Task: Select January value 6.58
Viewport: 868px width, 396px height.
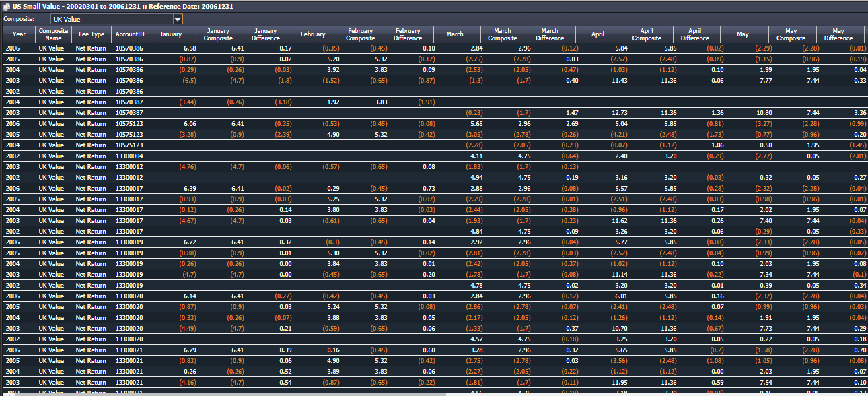Action: point(189,48)
